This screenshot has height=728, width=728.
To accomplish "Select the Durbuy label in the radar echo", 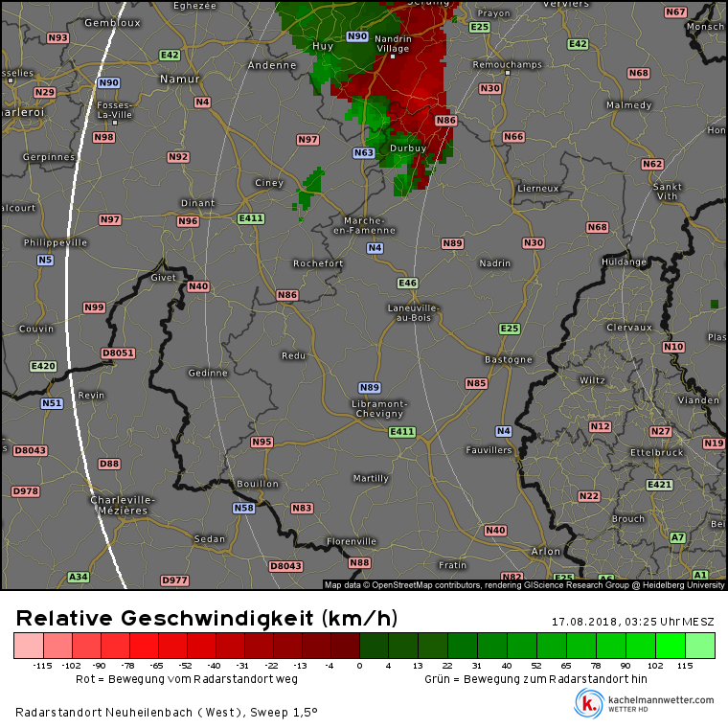I will coord(408,148).
